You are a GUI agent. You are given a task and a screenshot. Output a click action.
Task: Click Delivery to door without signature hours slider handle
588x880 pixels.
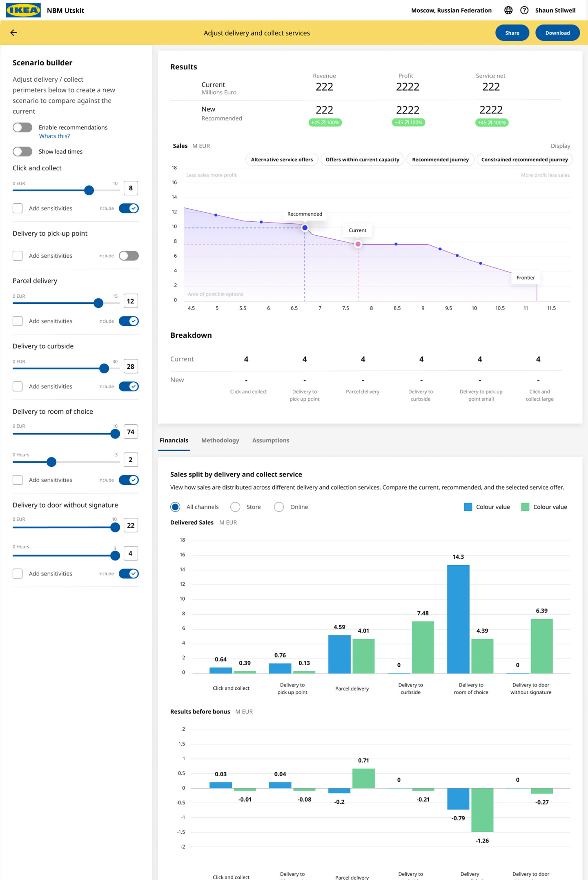click(115, 555)
